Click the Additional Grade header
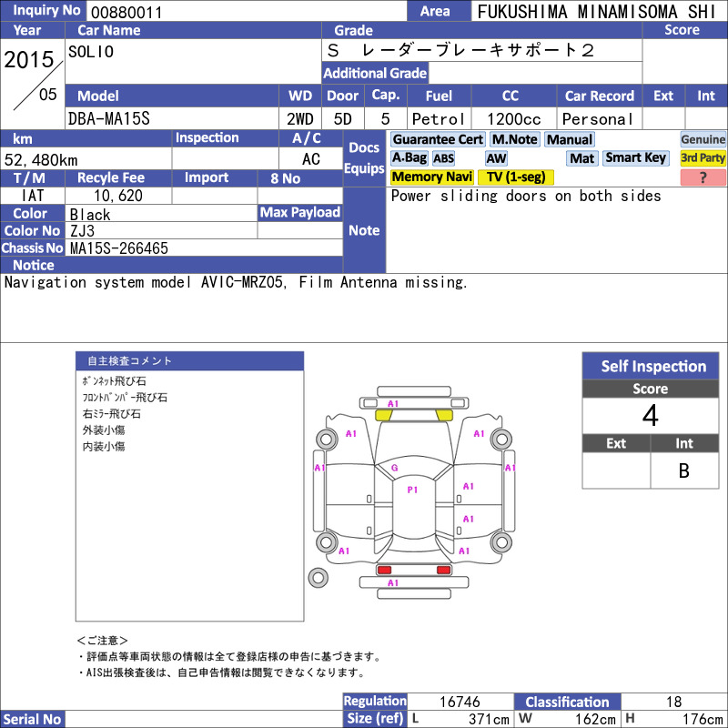728x728 pixels. [375, 74]
